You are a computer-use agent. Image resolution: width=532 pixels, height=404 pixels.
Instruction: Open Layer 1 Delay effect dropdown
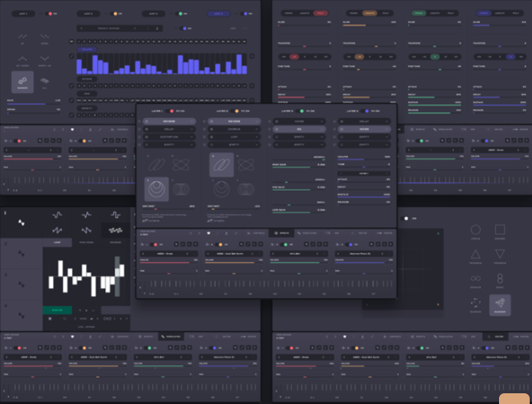pyautogui.click(x=169, y=130)
